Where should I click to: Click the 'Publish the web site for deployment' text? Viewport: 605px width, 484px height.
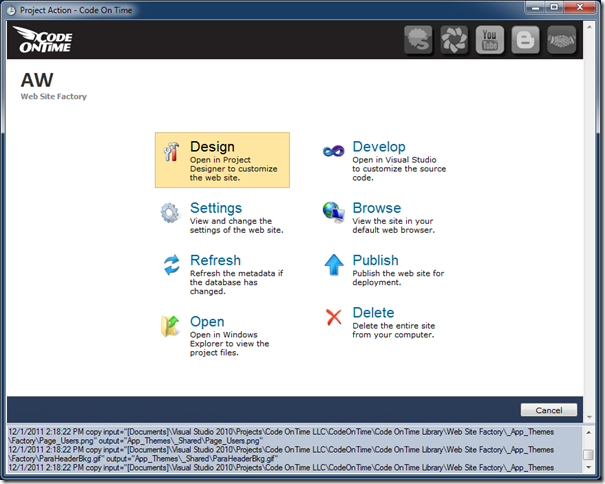[x=398, y=278]
